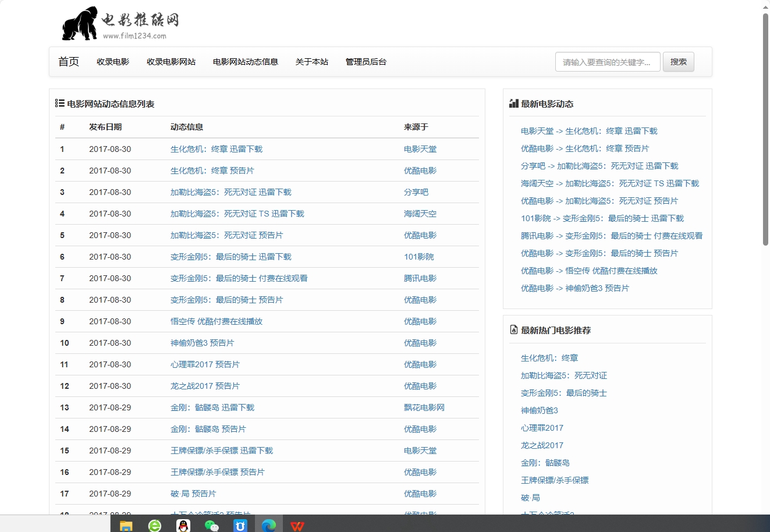Open the 收录电影 menu item
The image size is (770, 532).
pyautogui.click(x=112, y=61)
